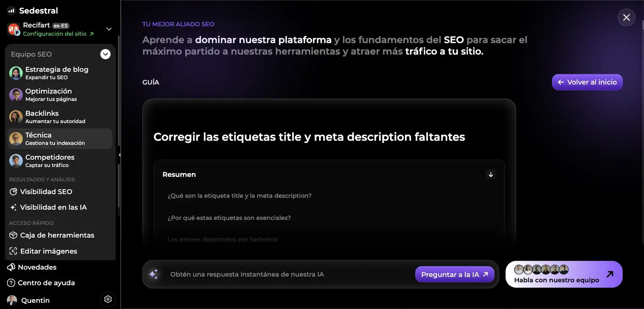Open Competidores menu entry
The width and height of the screenshot is (644, 309).
click(60, 161)
